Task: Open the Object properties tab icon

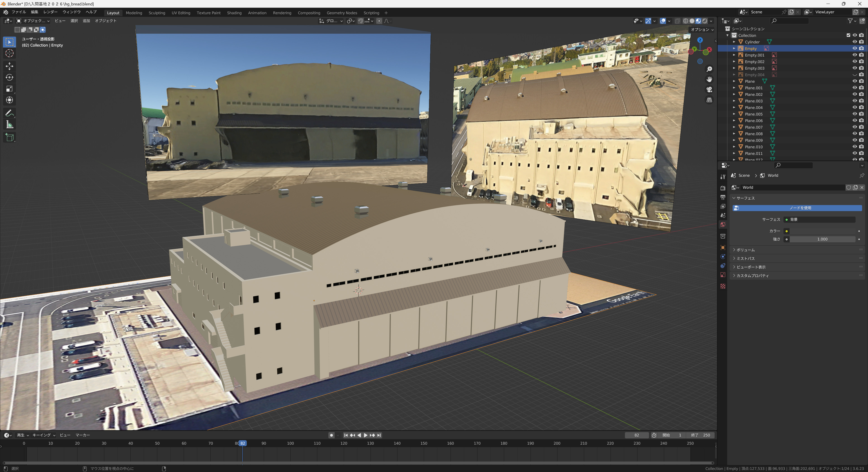Action: [723, 248]
